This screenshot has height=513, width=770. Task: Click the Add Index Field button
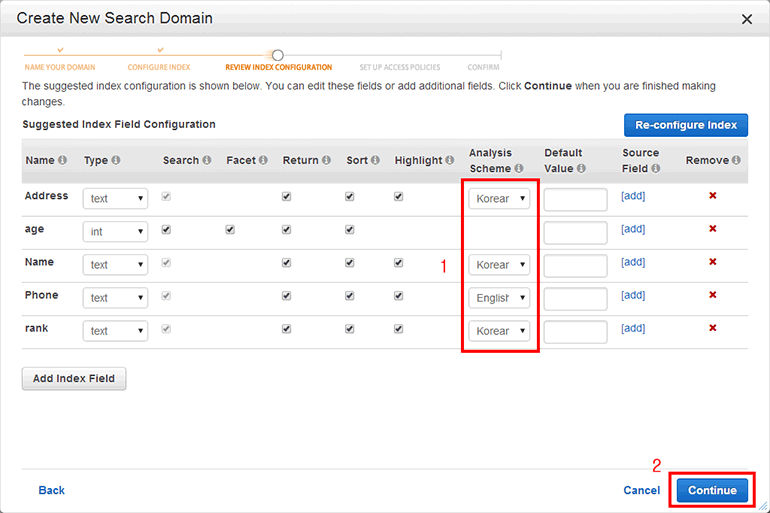coord(74,379)
